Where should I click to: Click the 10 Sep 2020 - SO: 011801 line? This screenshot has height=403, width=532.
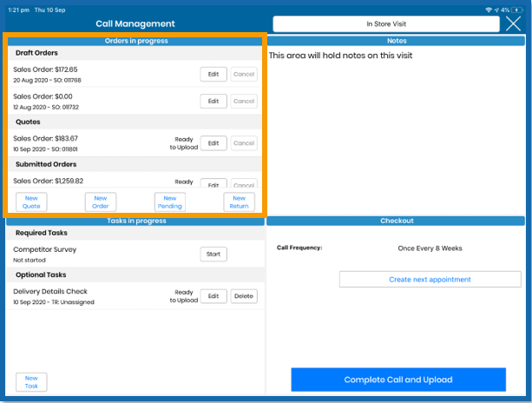45,149
